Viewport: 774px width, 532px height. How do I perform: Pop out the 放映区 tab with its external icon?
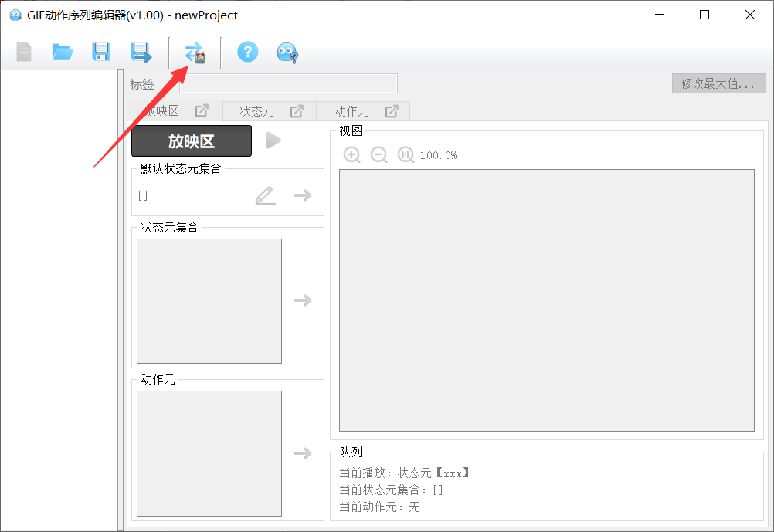point(202,110)
